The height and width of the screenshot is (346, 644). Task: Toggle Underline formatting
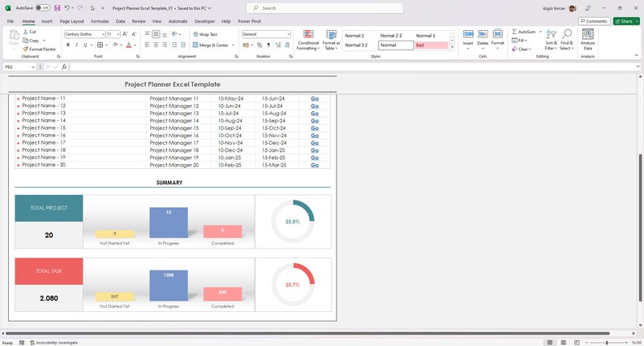85,45
